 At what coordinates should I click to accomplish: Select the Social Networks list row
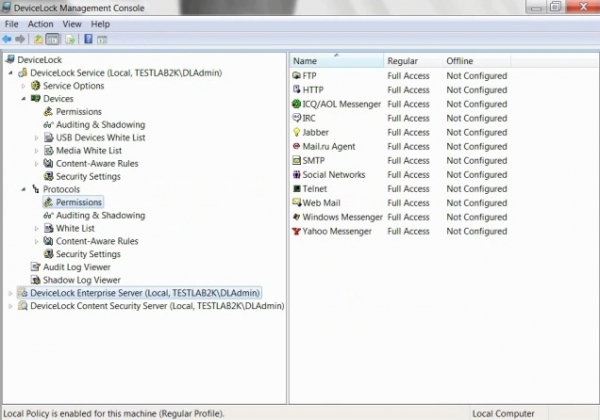coord(333,174)
